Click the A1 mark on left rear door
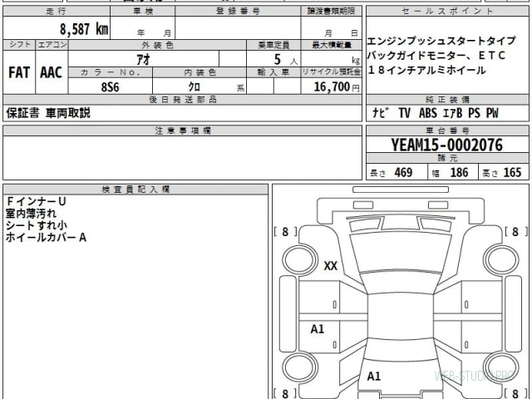 [x=318, y=329]
